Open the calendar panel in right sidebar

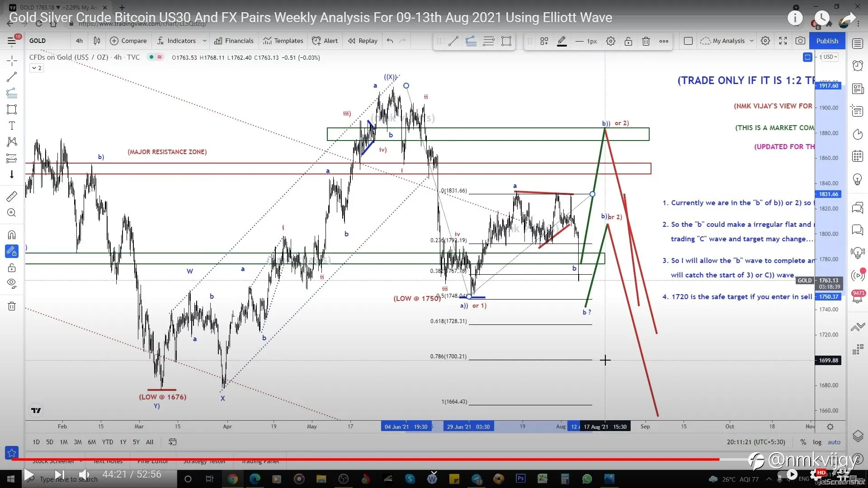pos(858,156)
